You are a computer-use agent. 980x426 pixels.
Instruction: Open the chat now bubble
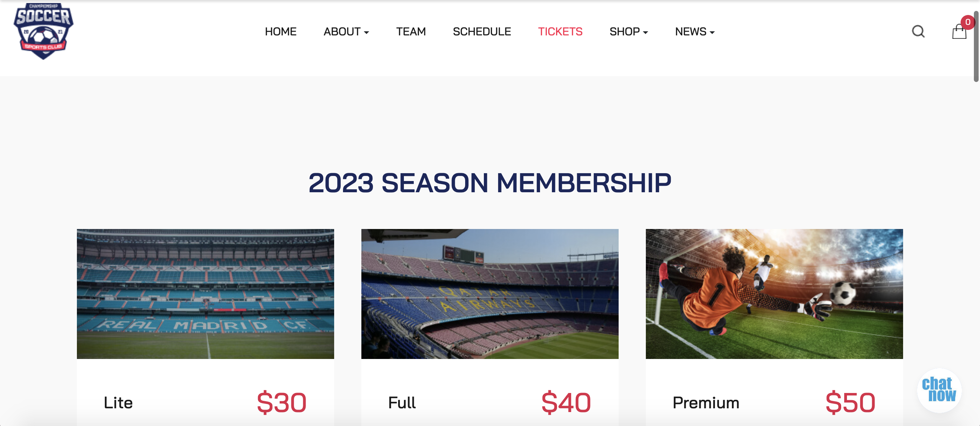coord(939,390)
